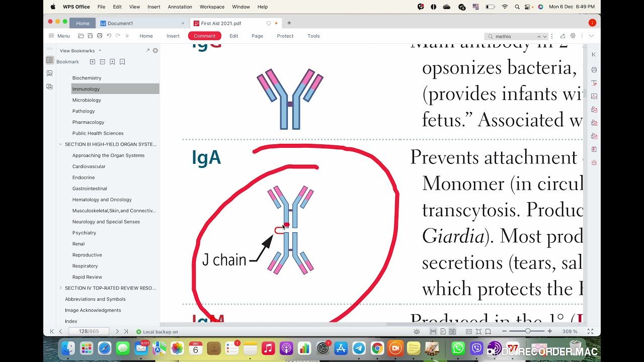
Task: Click the collapse all bookmarks icon
Action: point(102,62)
